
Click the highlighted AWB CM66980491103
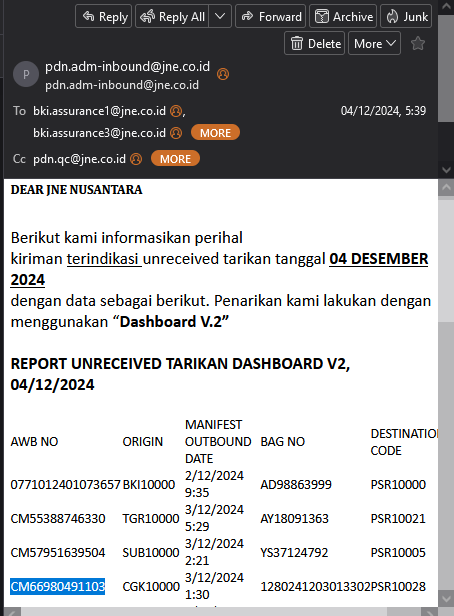[x=57, y=587]
